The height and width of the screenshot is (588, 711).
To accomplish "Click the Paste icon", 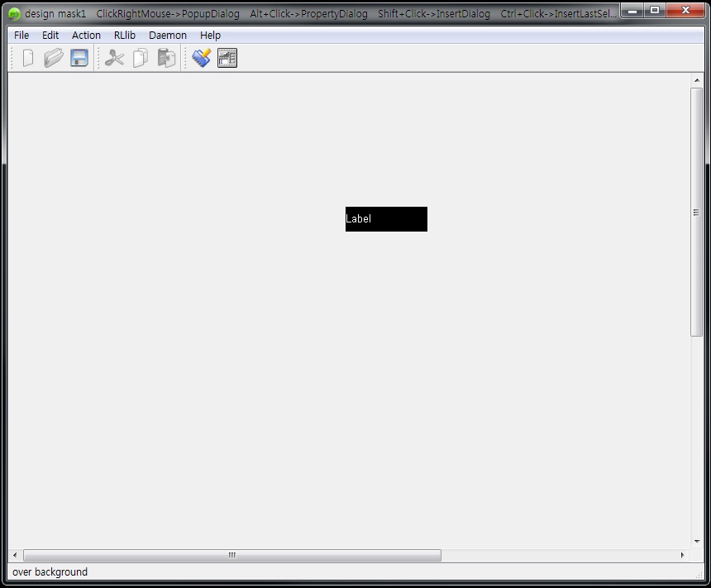I will point(165,58).
